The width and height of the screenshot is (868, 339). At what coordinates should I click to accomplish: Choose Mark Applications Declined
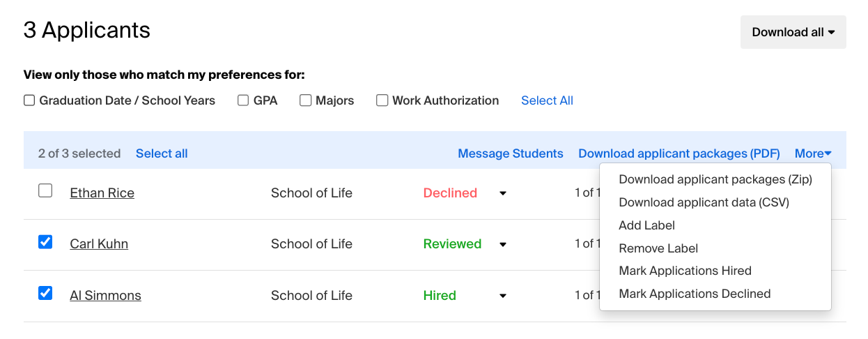(x=695, y=294)
